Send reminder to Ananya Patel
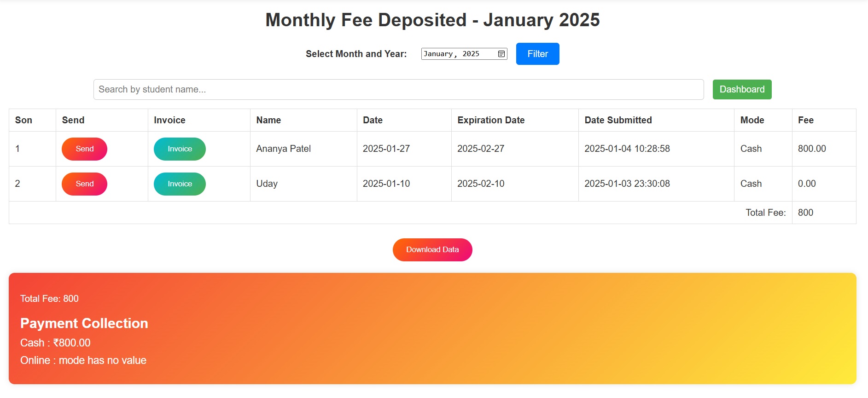The height and width of the screenshot is (398, 868). [x=84, y=149]
